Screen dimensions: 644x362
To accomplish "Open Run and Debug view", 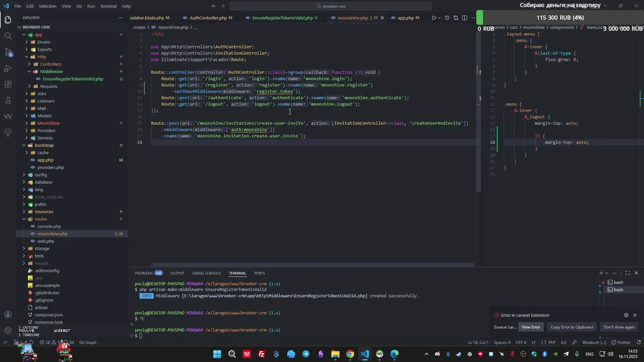I will click(8, 68).
